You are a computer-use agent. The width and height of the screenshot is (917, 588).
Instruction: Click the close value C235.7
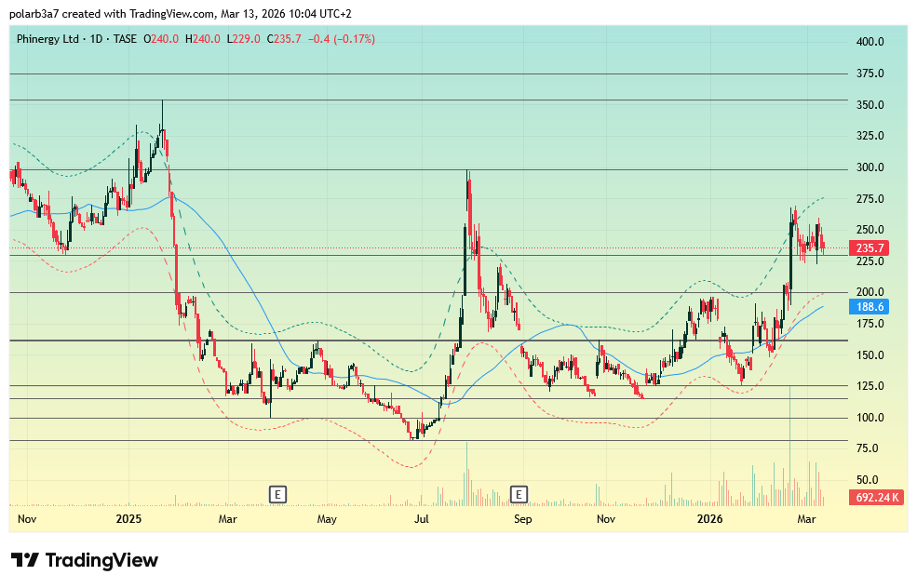(x=284, y=39)
